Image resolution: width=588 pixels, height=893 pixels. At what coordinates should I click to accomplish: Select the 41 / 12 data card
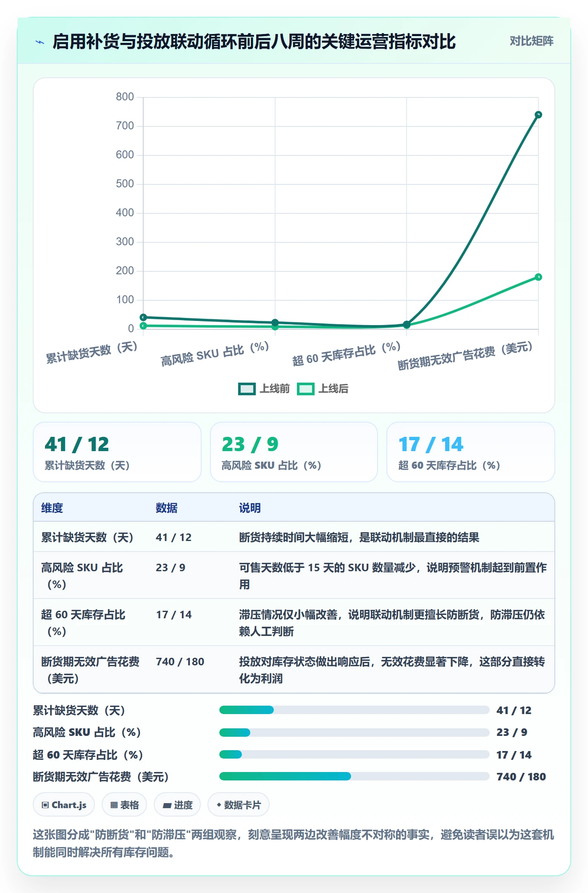tap(117, 452)
